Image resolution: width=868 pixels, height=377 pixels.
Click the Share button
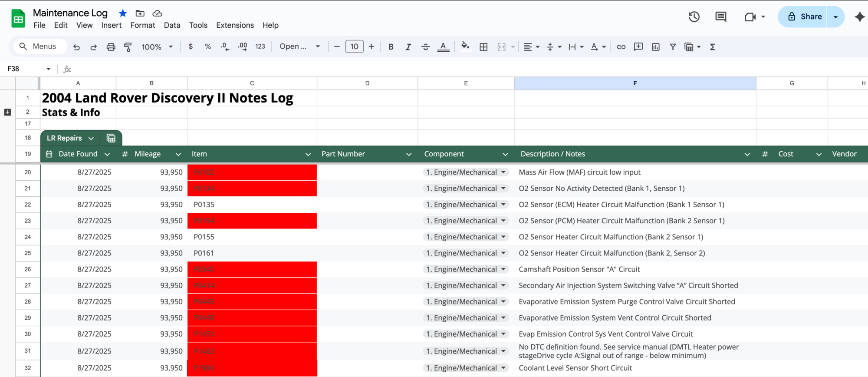pyautogui.click(x=803, y=17)
